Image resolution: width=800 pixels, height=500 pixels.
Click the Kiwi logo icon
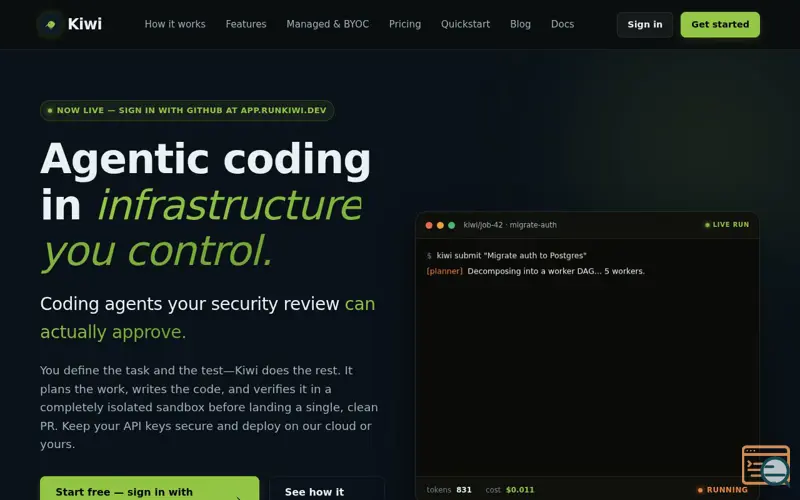tap(50, 24)
